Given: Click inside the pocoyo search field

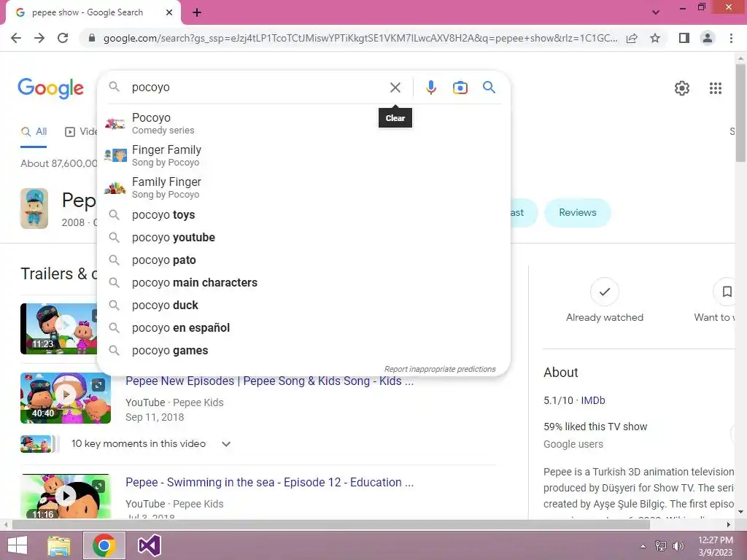Looking at the screenshot, I should click(x=258, y=87).
